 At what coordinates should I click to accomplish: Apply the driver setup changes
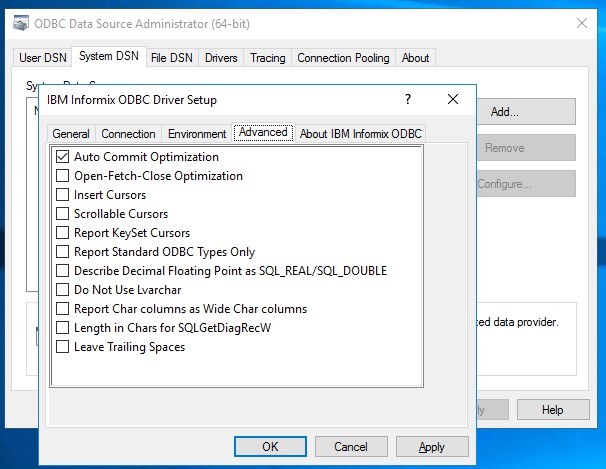[x=432, y=447]
